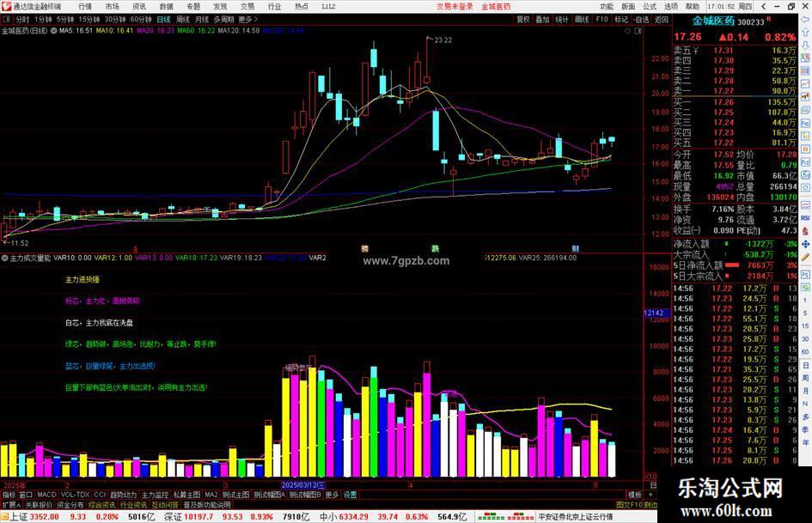Click the orange marker icon below chart

364,248
